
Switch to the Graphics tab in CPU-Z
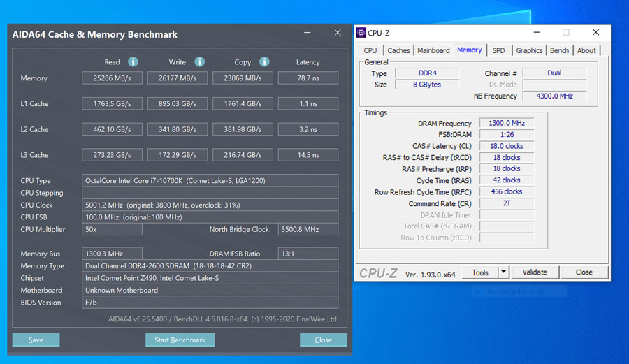[x=529, y=50]
